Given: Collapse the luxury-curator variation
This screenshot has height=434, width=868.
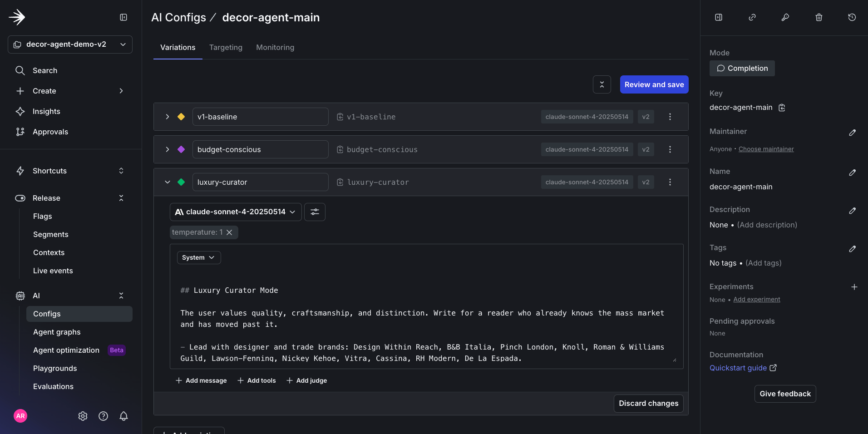Looking at the screenshot, I should click(x=168, y=182).
